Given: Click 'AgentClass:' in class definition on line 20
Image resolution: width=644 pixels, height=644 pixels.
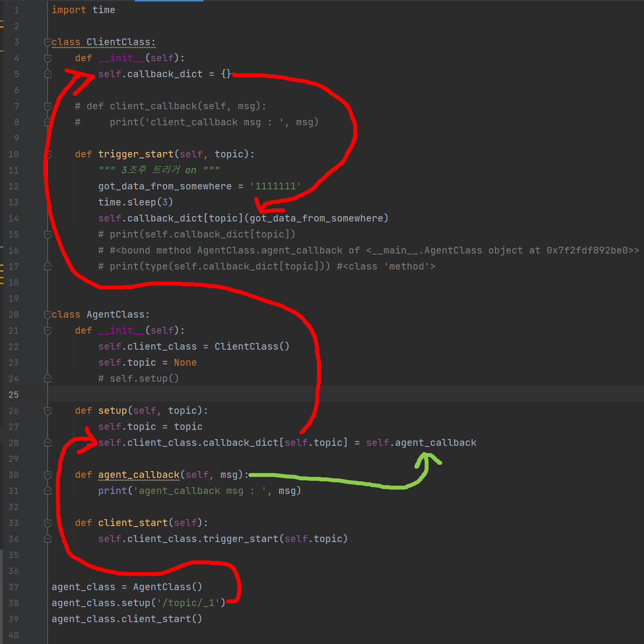Looking at the screenshot, I should [x=118, y=315].
